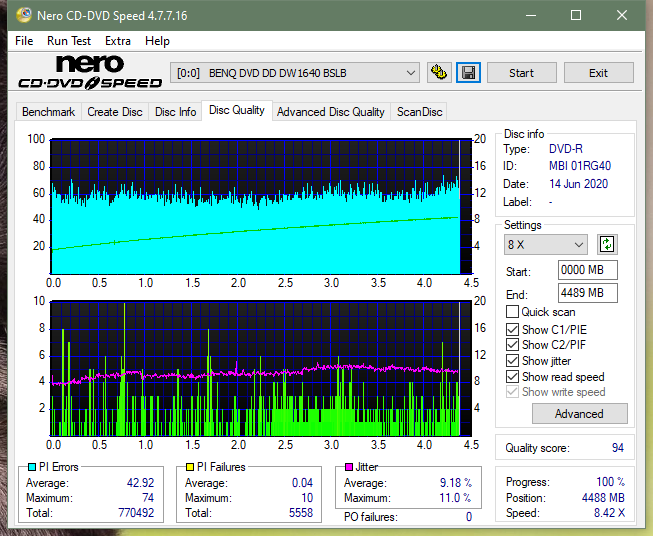Click Jitter maximum 11.0 % value

tap(456, 498)
